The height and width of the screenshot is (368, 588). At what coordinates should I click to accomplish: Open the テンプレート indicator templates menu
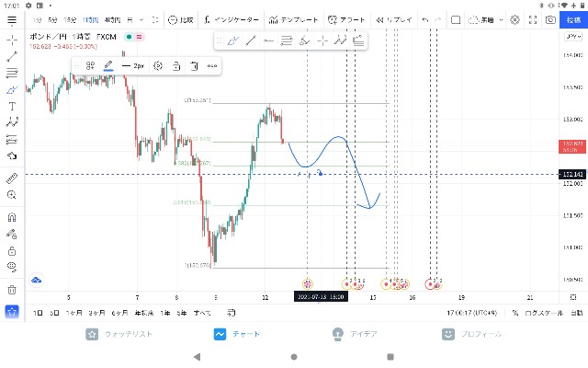(x=293, y=20)
